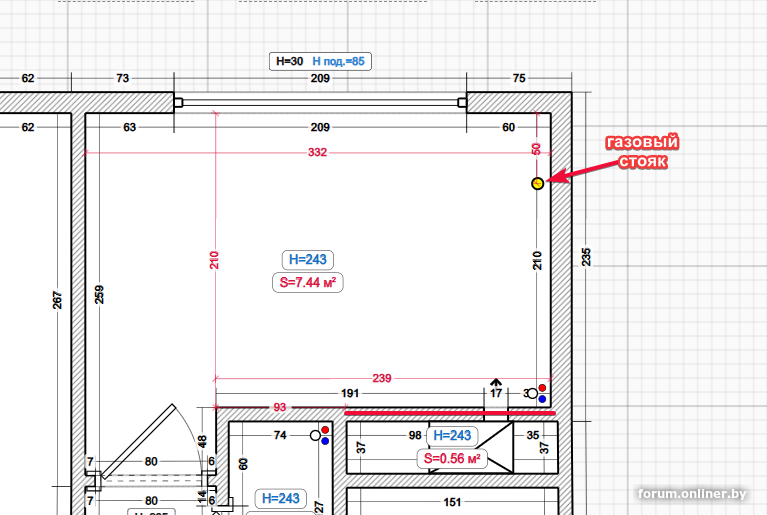Select the red arrow pointing to gas riser
Screen dimensions: 767x515
tap(587, 170)
